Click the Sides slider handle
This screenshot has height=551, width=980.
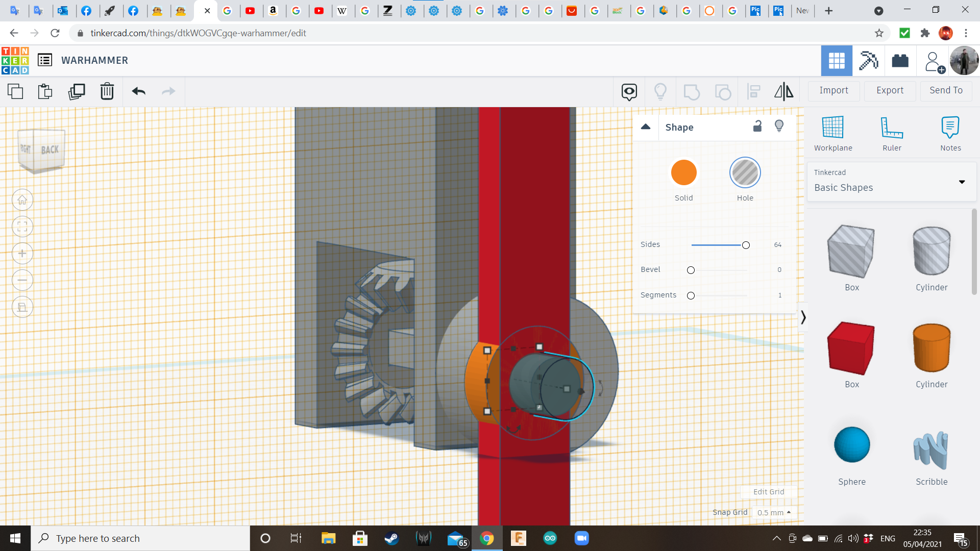coord(746,245)
